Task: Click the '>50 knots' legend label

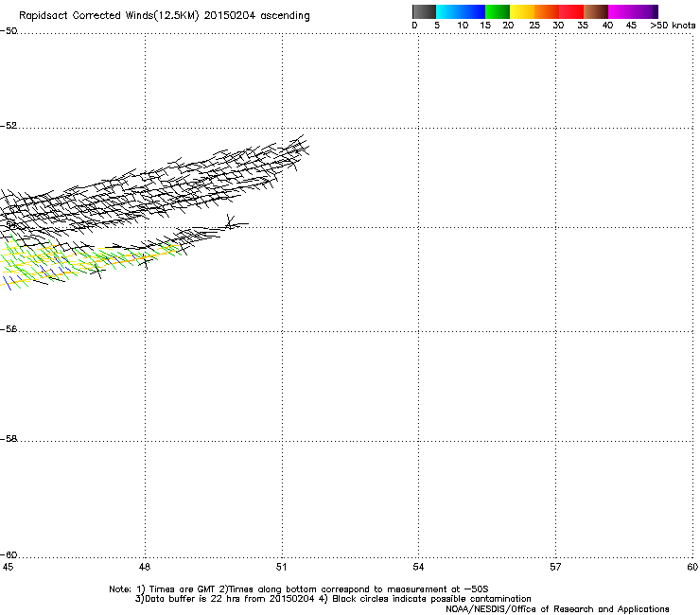Action: point(673,26)
